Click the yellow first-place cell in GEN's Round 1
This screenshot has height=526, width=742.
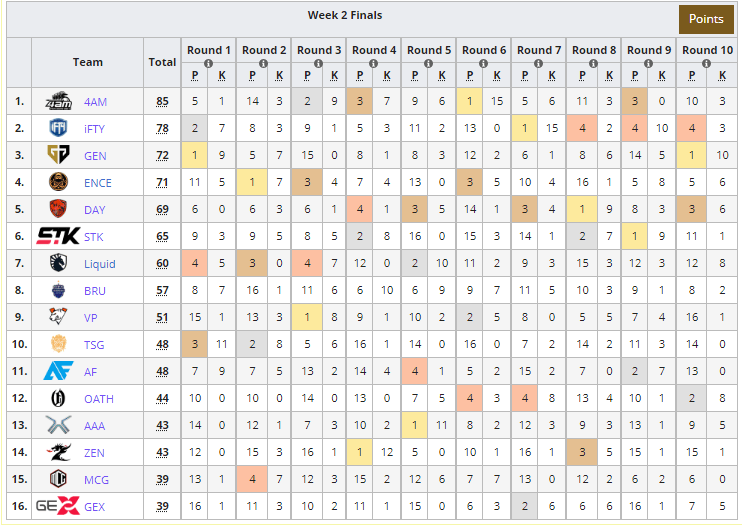[194, 155]
